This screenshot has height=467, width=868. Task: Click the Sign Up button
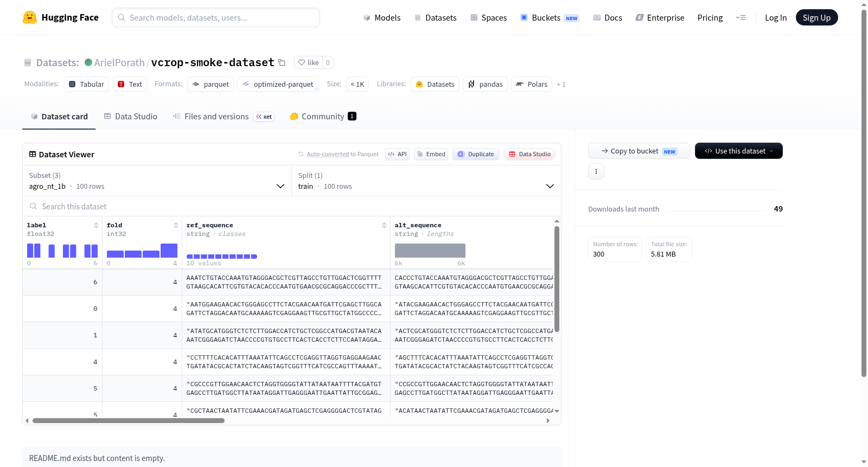tap(816, 17)
